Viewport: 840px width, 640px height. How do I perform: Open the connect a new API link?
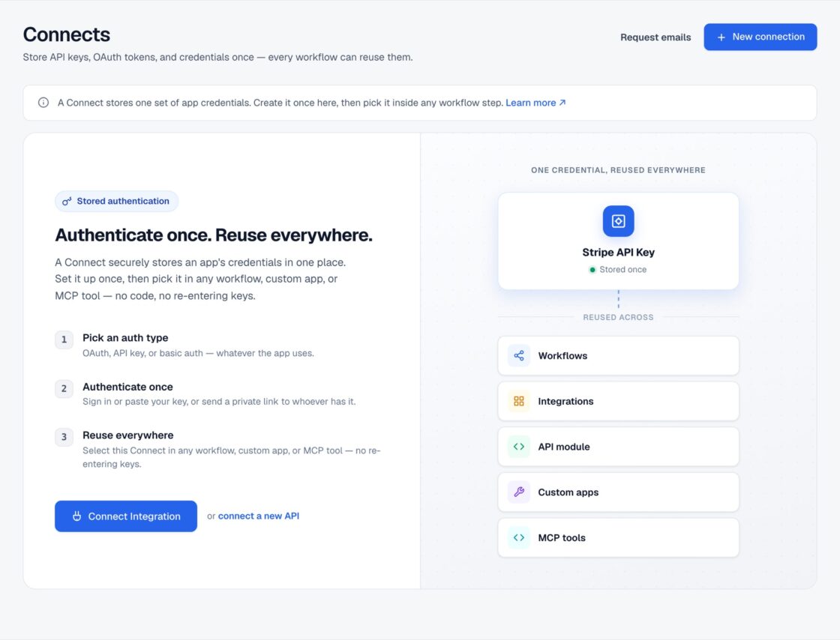258,516
